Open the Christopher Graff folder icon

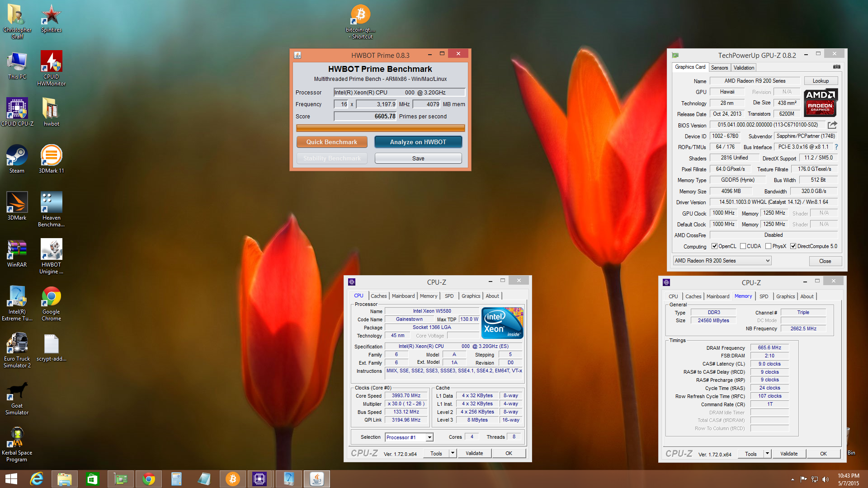coord(17,20)
